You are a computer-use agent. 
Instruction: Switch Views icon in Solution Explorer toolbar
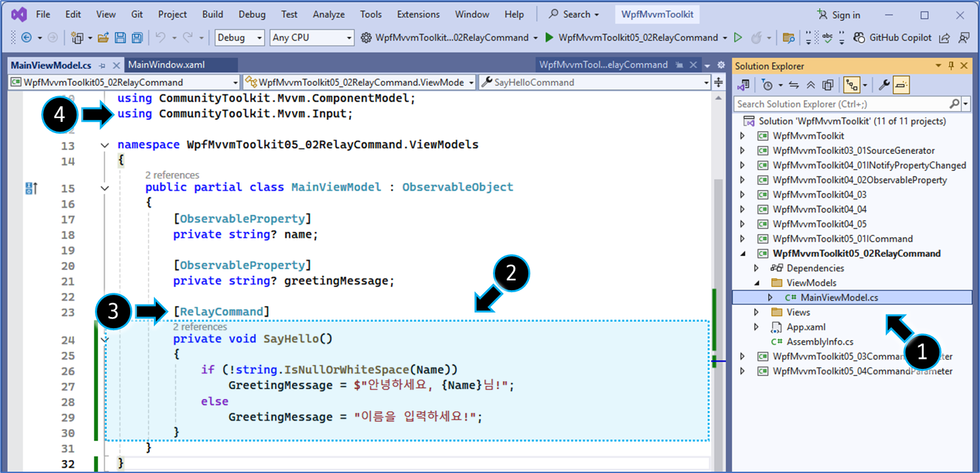click(743, 85)
